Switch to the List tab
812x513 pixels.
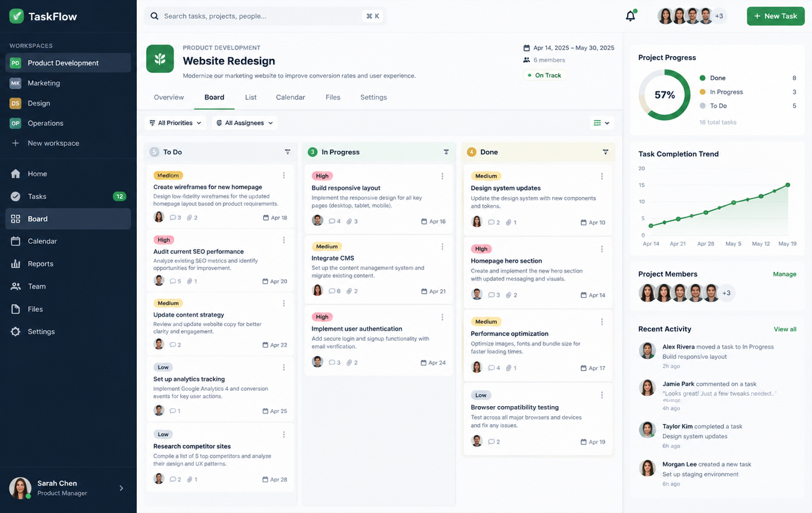(x=251, y=98)
